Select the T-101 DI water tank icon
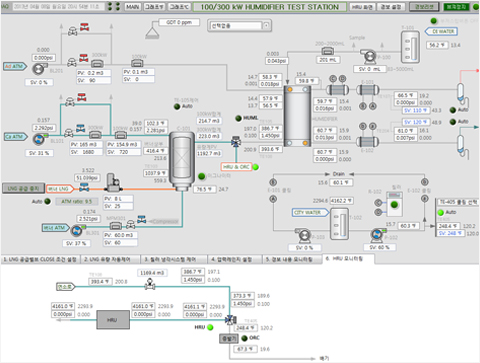 410,47
